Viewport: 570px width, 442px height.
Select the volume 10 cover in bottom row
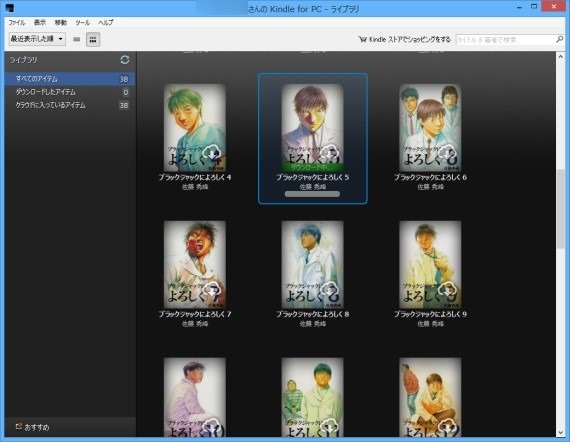click(194, 397)
